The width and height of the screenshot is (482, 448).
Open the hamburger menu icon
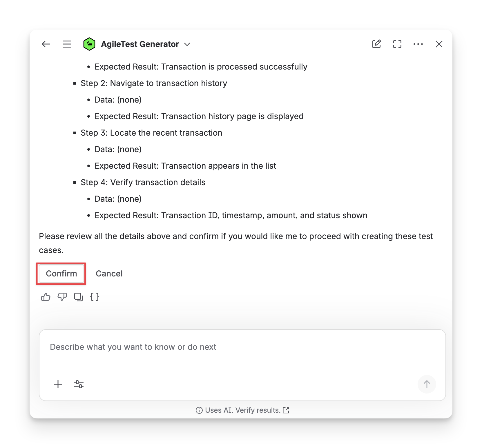tap(67, 44)
